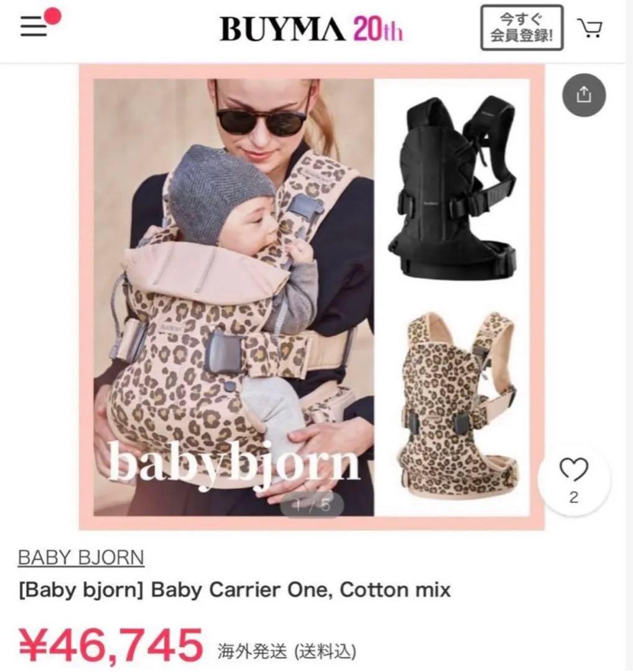Click the BUYMA logo to go home

tap(283, 29)
